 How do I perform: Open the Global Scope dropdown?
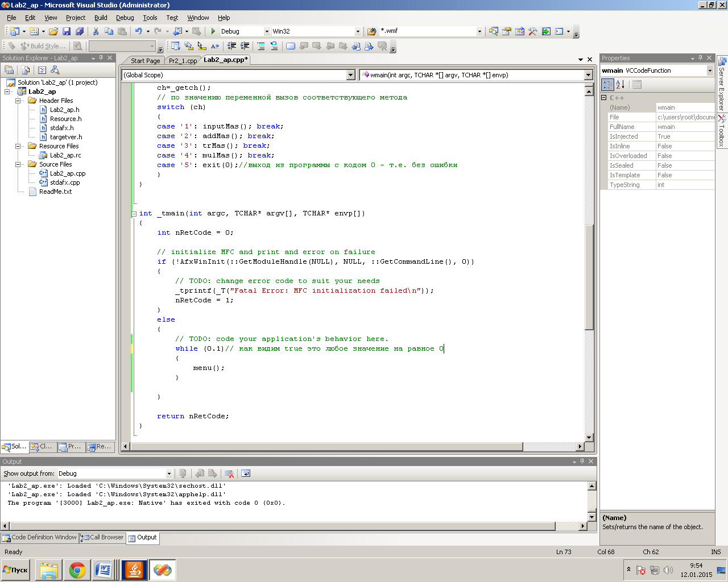(x=350, y=75)
